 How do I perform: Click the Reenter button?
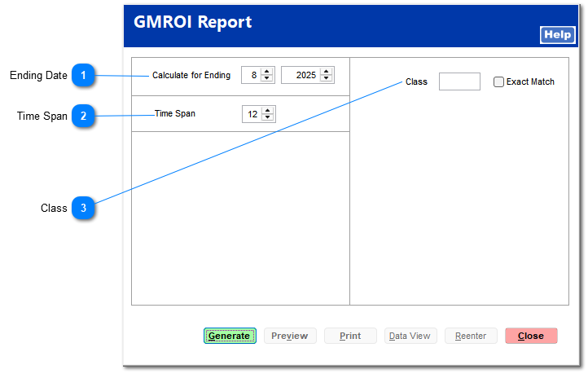pos(471,336)
